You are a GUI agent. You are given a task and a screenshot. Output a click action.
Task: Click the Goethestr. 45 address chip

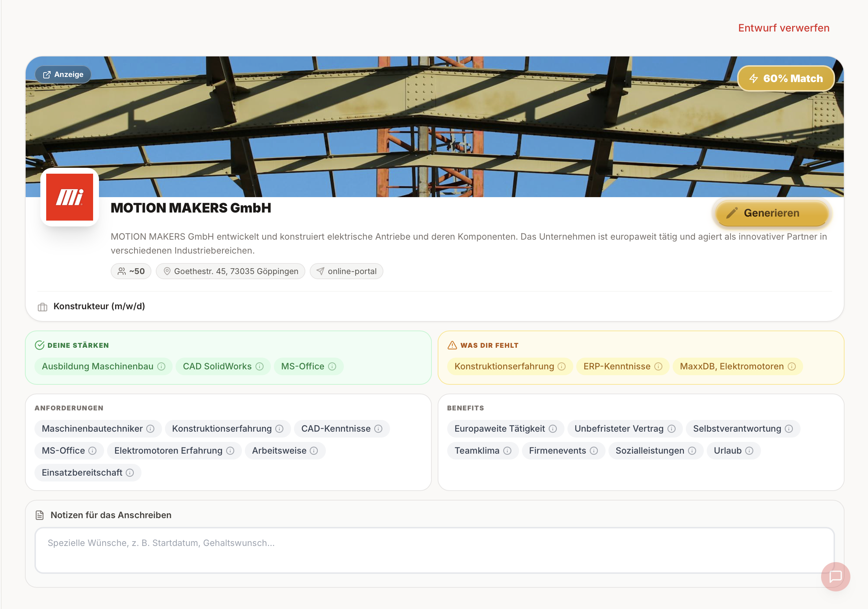coord(230,271)
